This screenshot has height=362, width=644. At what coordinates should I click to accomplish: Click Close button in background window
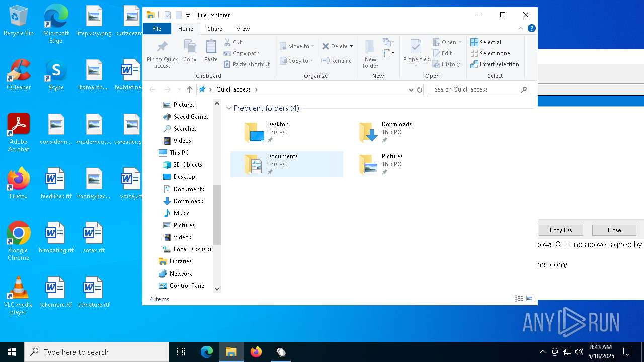pos(614,230)
